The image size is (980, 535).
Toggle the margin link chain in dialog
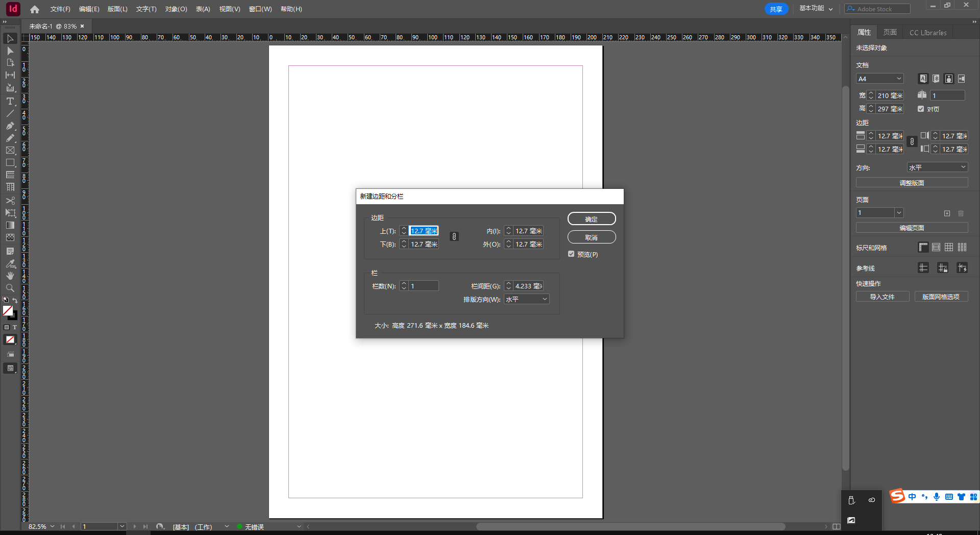(x=454, y=236)
